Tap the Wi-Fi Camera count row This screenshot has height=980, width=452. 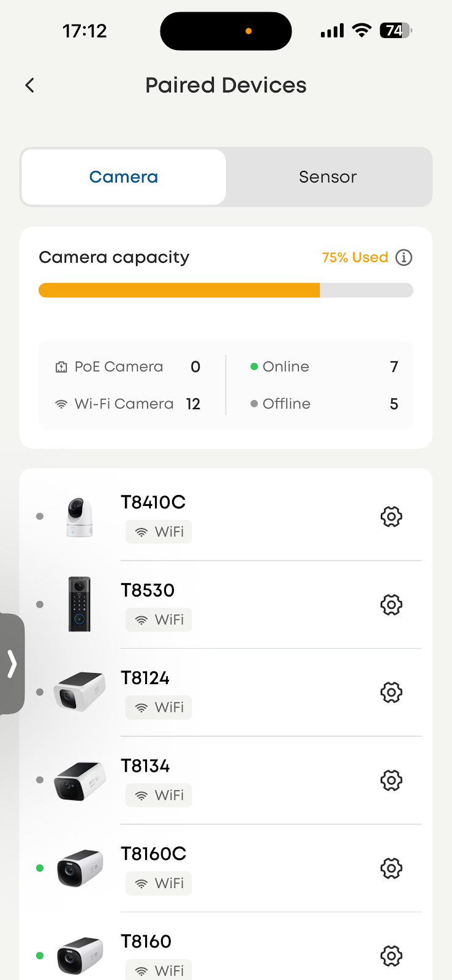(x=127, y=404)
